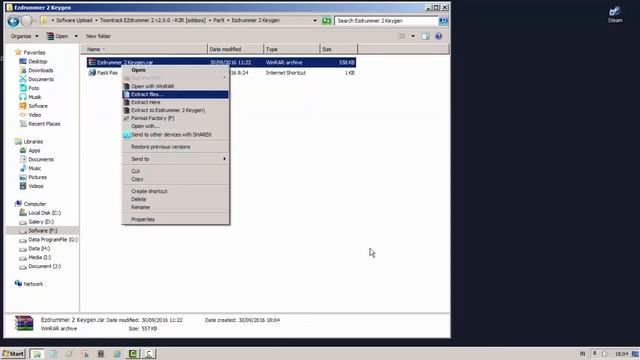Screen dimensions: 640x360
Task: Sort by the Date modified column header
Action: pos(236,49)
